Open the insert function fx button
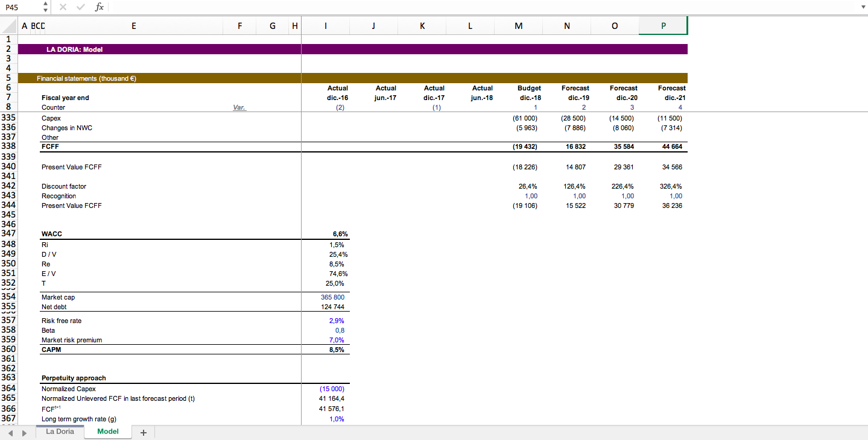Image resolution: width=868 pixels, height=440 pixels. pos(100,7)
